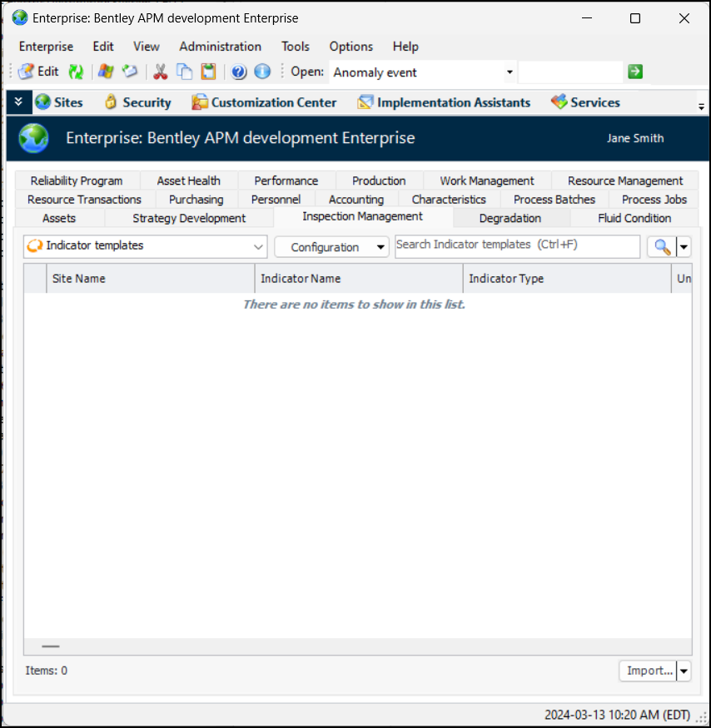711x728 pixels.
Task: Click the Cut scissors icon
Action: pos(160,72)
